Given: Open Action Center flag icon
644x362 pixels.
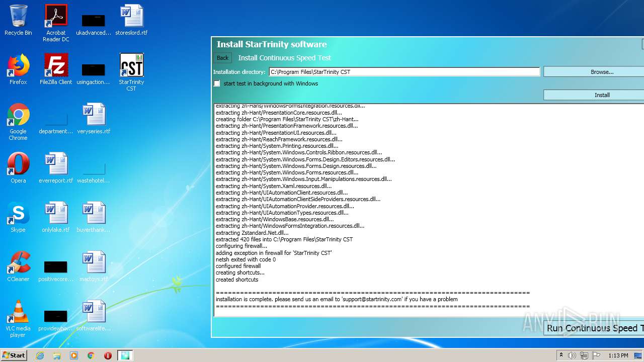Looking at the screenshot, I should point(596,355).
